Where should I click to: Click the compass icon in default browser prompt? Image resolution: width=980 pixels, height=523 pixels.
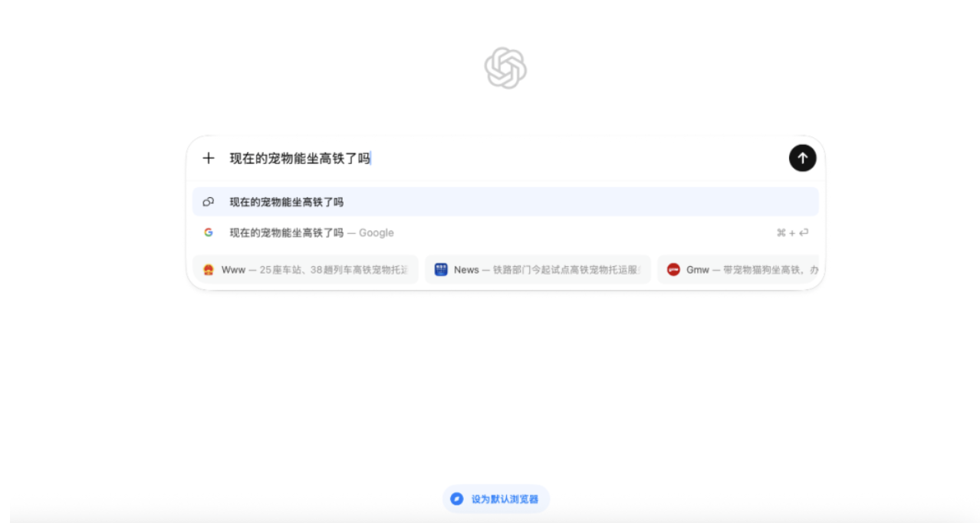click(x=457, y=498)
